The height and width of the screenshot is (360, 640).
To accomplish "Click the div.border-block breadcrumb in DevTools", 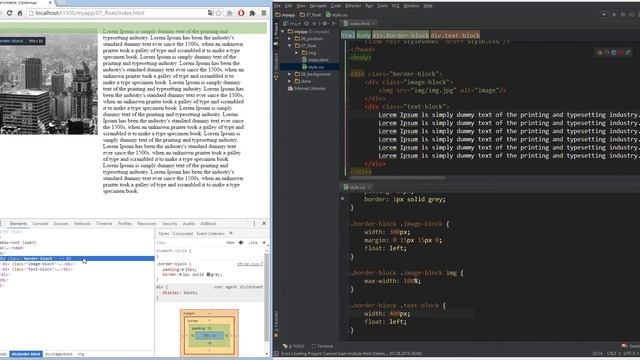I will point(26,354).
